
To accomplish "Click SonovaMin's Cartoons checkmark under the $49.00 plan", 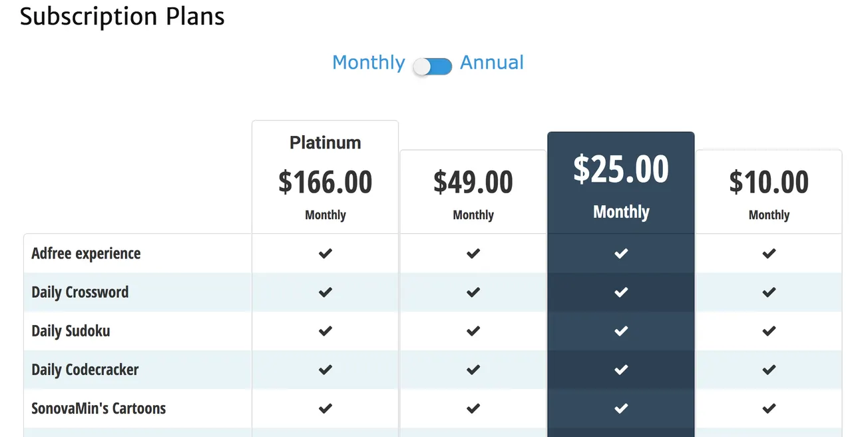I will (473, 408).
